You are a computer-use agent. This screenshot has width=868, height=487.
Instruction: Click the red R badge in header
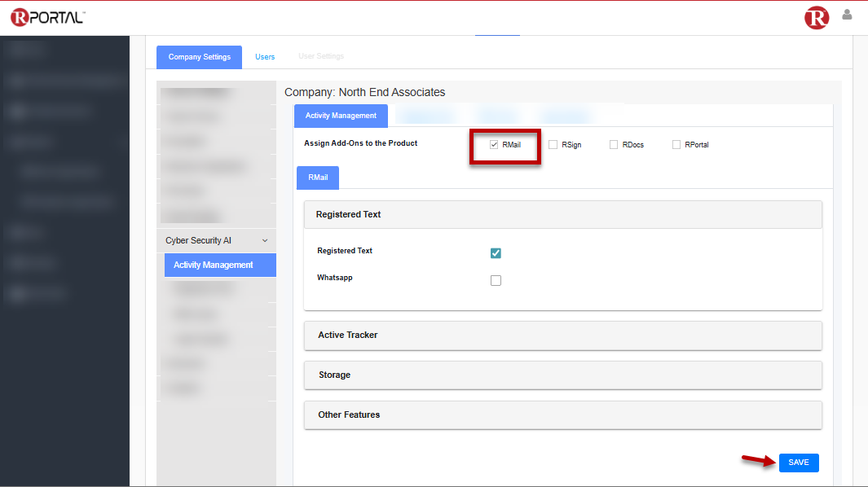(816, 17)
